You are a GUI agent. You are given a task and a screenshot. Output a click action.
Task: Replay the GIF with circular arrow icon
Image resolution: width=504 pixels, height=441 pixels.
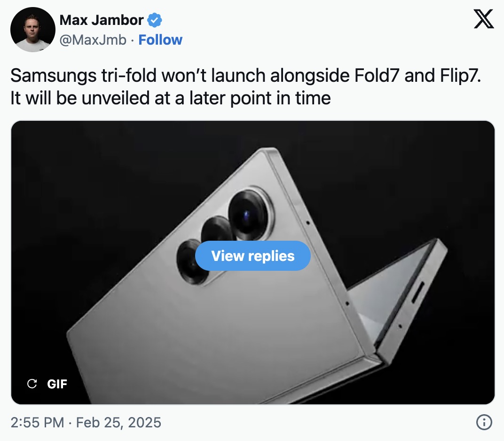click(32, 384)
